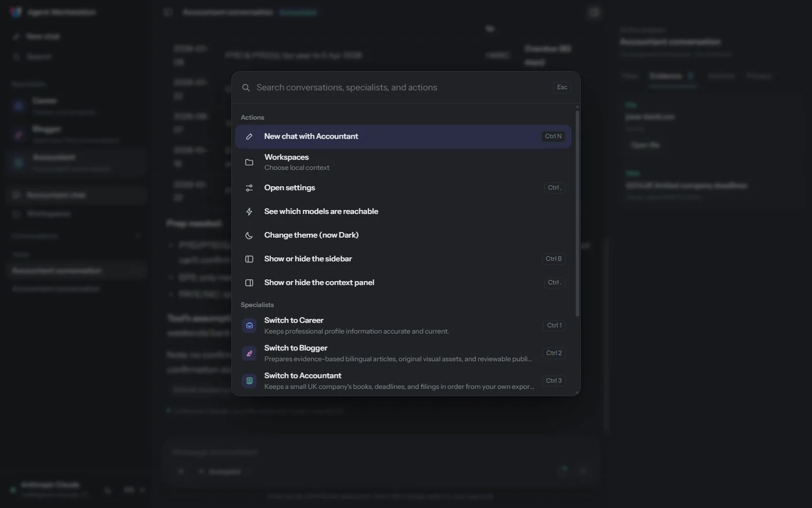Image resolution: width=812 pixels, height=508 pixels.
Task: Dismiss the palette with the Esc button
Action: point(562,88)
